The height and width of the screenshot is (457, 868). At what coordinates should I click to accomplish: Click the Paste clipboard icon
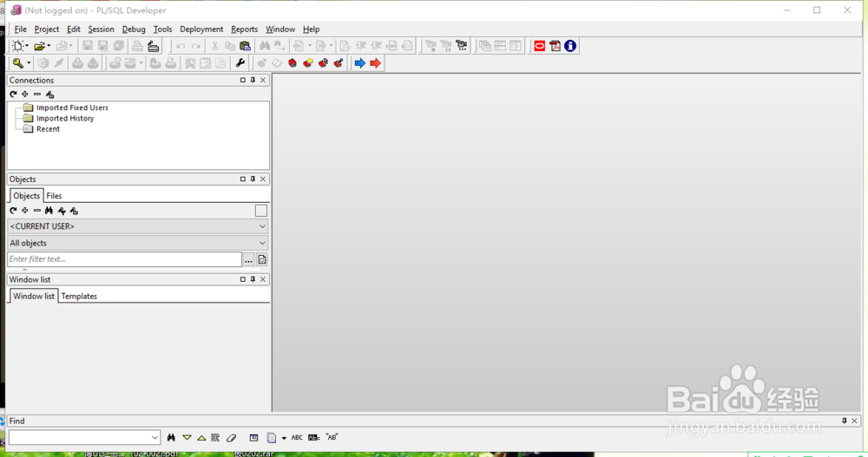click(245, 46)
